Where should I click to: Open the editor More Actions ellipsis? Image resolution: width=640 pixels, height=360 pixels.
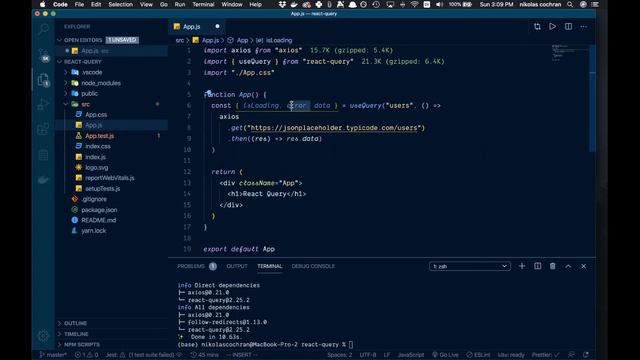click(x=584, y=27)
